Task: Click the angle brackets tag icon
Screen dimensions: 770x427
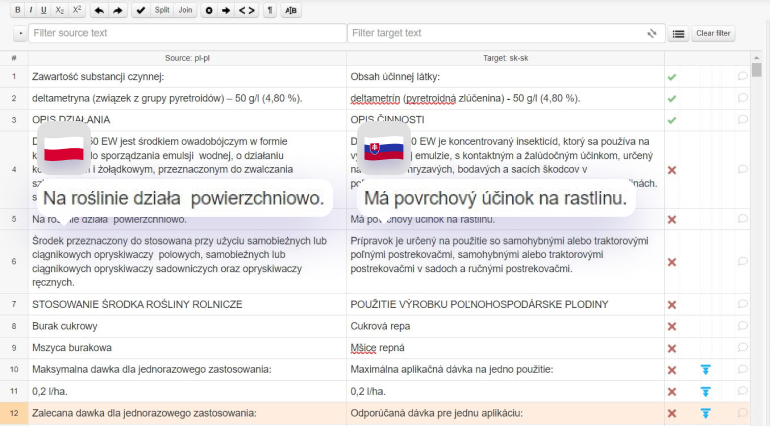Action: click(x=245, y=10)
